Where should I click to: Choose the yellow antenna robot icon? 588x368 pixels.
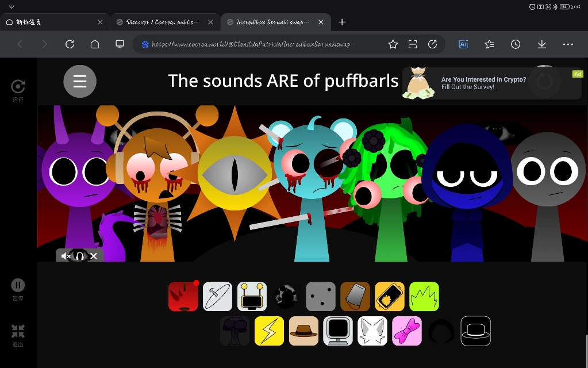tap(252, 296)
